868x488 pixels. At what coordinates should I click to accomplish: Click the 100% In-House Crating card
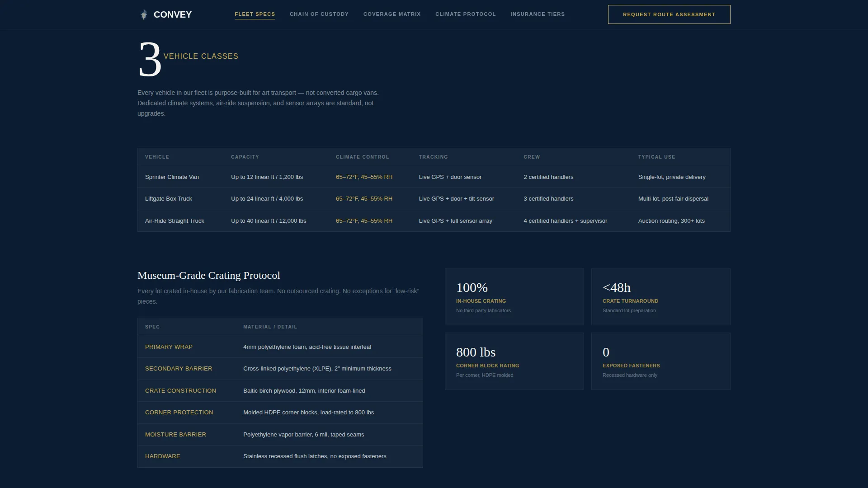[x=514, y=296]
